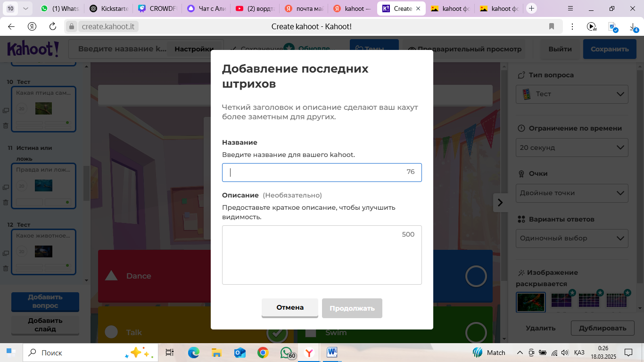Viewport: 644px width, 362px height.
Task: Open Google Chrome from the taskbar
Action: coord(263,353)
